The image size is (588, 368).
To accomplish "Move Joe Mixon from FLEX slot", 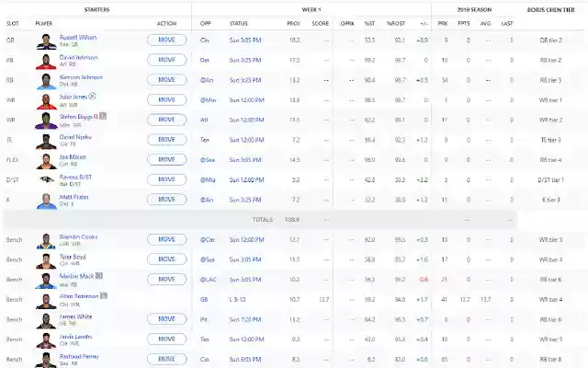I will pyautogui.click(x=167, y=159).
